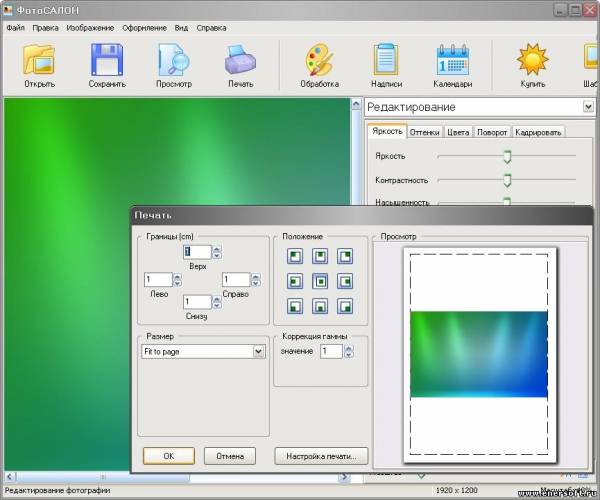Select top-right position in Положение
The width and height of the screenshot is (600, 500).
pos(345,256)
